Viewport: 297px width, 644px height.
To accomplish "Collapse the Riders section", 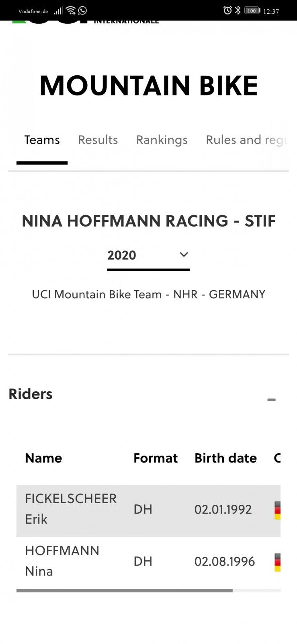I will click(x=271, y=400).
